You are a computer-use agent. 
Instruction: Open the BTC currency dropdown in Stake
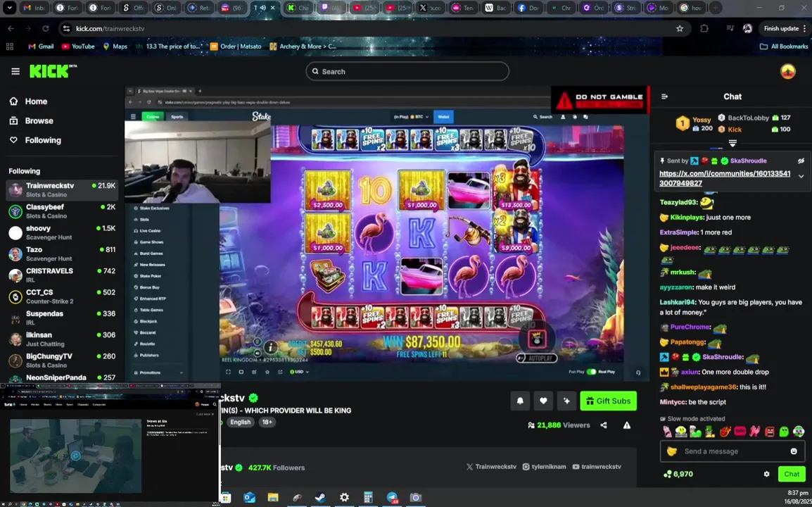pyautogui.click(x=412, y=117)
